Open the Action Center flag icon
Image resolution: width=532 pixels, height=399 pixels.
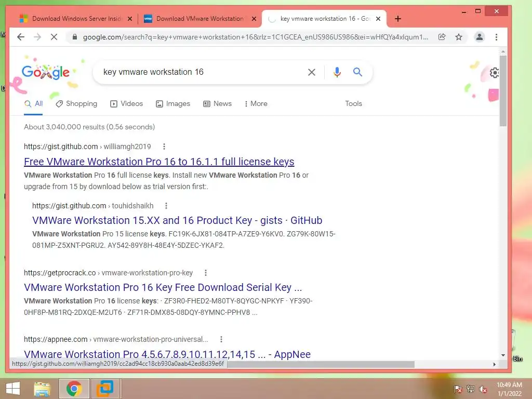(458, 389)
